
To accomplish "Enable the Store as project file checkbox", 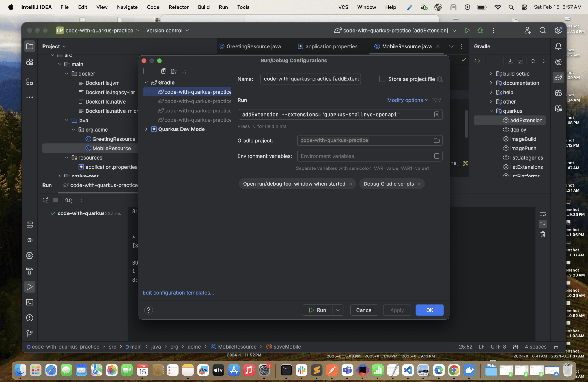I will [x=382, y=79].
